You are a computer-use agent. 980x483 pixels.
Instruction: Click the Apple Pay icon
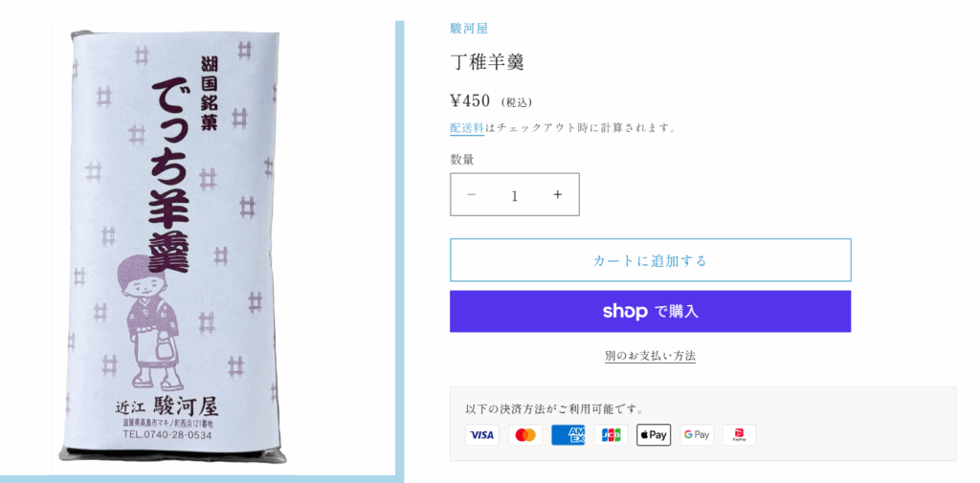[x=654, y=435]
